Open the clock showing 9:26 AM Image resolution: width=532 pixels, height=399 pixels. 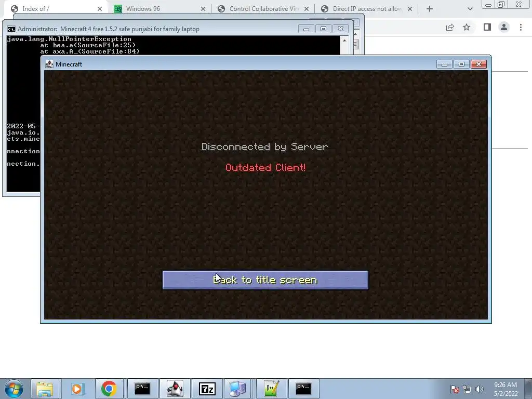506,389
